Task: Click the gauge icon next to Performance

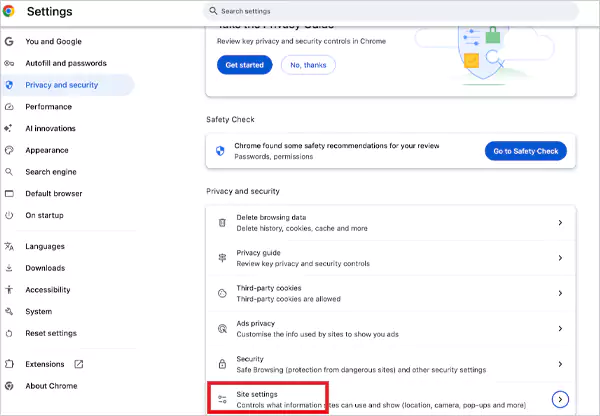Action: pyautogui.click(x=9, y=107)
